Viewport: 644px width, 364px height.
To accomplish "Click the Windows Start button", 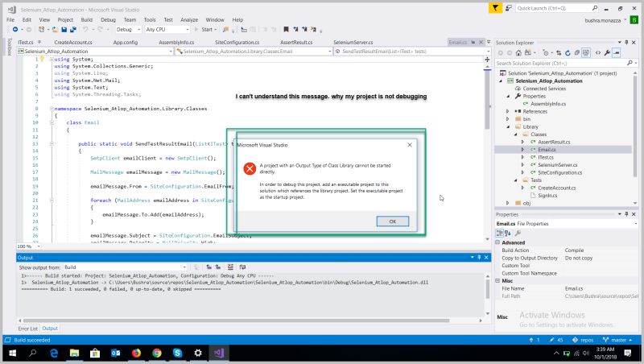I will point(12,353).
